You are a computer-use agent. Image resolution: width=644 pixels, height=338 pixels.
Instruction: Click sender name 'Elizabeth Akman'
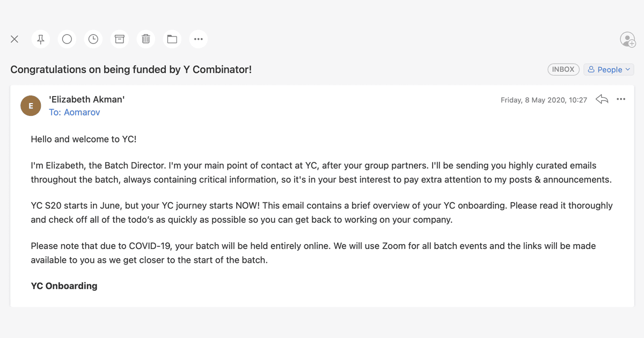[x=87, y=99]
